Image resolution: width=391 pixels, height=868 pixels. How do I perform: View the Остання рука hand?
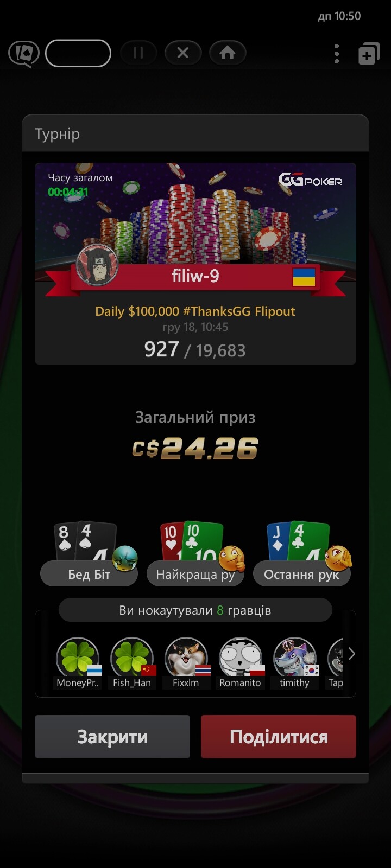tap(302, 553)
